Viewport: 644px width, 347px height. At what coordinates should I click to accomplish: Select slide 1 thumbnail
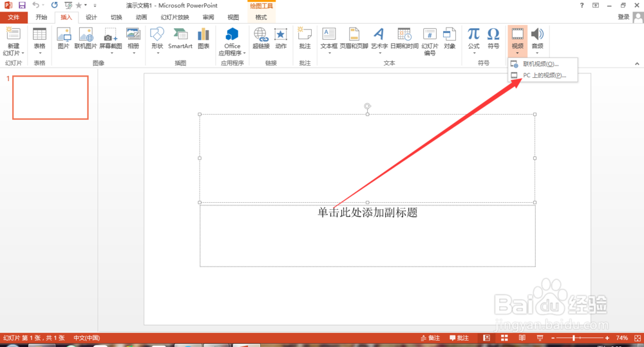[x=50, y=98]
